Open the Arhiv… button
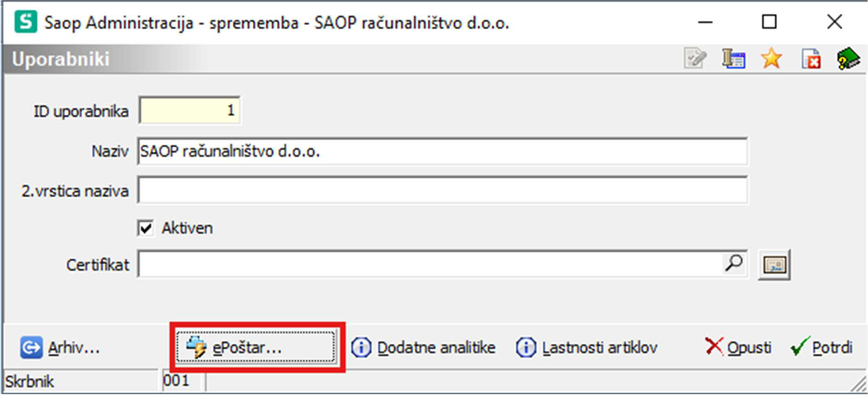This screenshot has width=868, height=395. pos(60,348)
